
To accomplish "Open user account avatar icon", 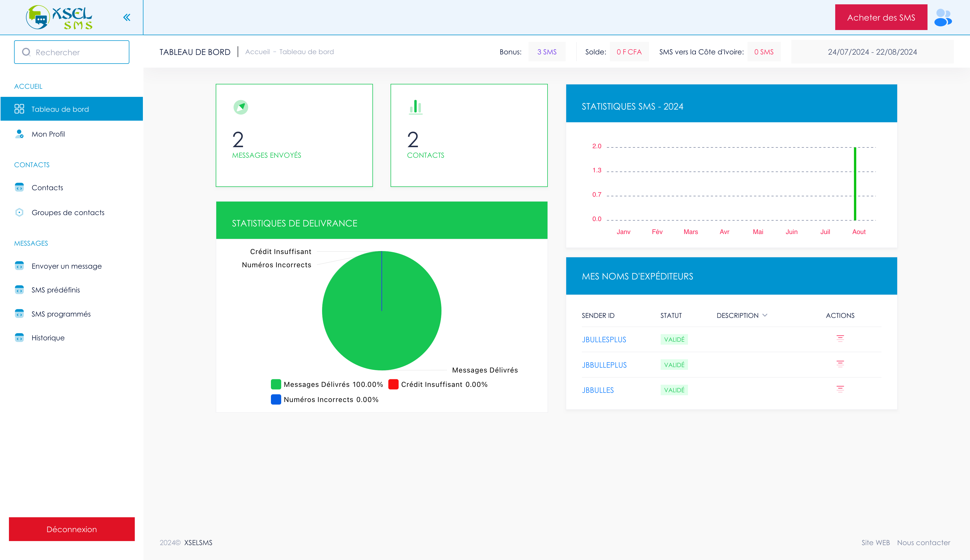I will (x=943, y=18).
